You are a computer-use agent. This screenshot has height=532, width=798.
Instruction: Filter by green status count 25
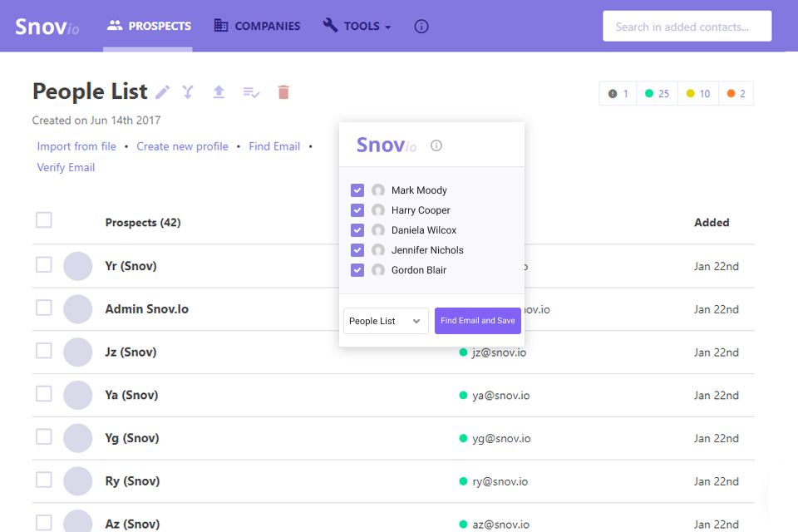[657, 94]
